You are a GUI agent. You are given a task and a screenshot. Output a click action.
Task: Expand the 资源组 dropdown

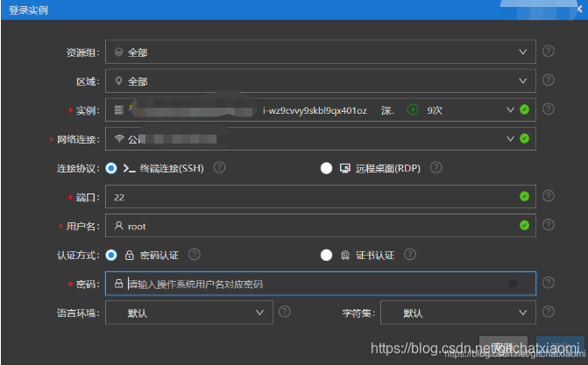(523, 53)
